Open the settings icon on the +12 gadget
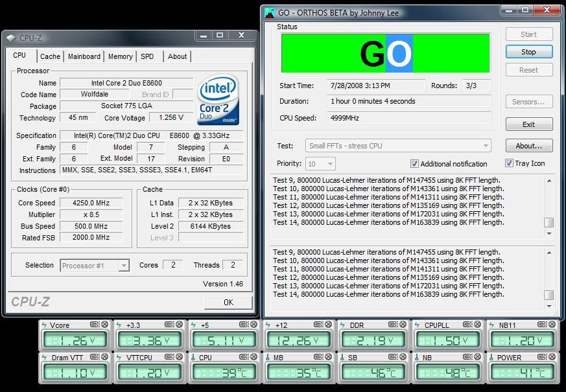This screenshot has width=566, height=392. point(318,325)
